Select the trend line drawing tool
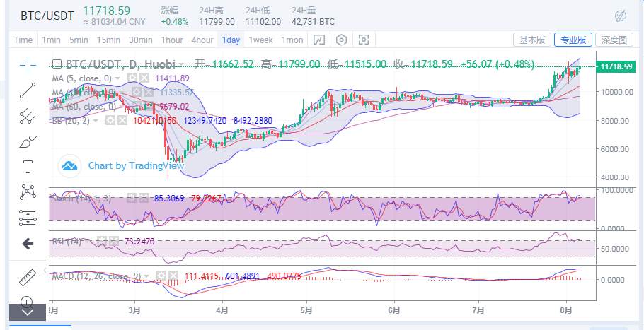The height and width of the screenshot is (330, 644). point(28,90)
